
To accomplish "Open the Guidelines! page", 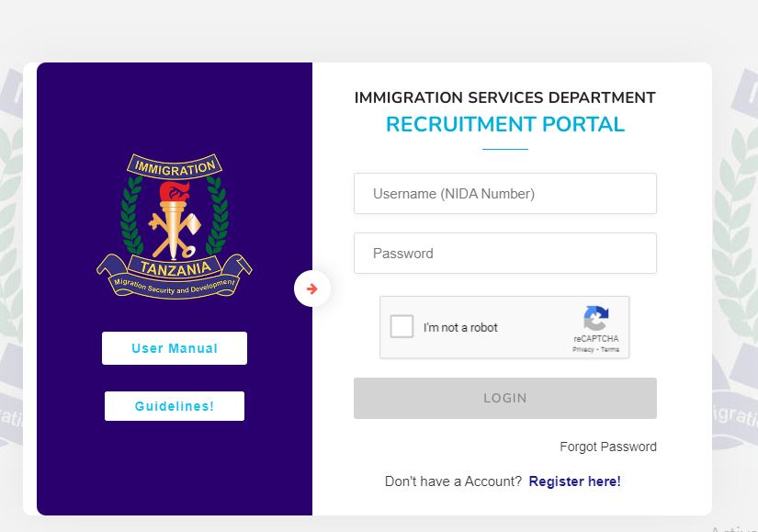I will 175,406.
